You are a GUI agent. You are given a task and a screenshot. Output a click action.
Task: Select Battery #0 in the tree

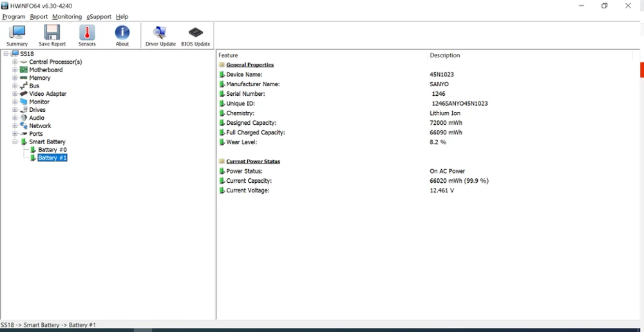point(52,150)
